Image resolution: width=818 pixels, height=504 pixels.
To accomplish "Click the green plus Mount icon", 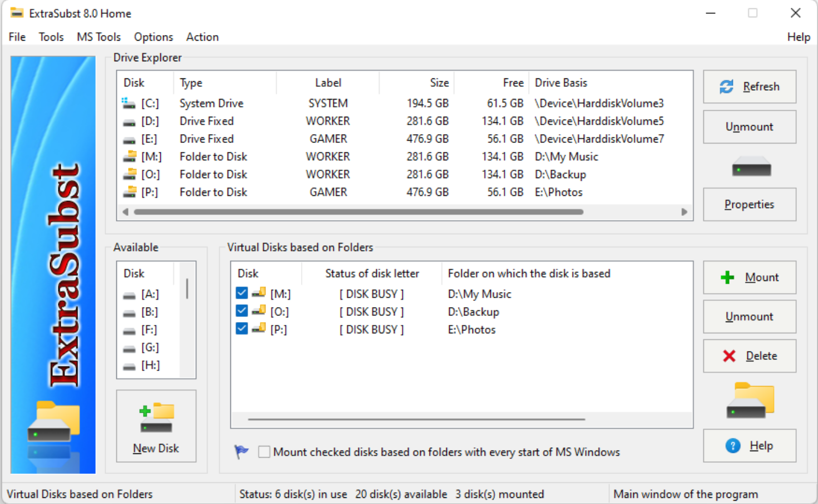I will (727, 276).
